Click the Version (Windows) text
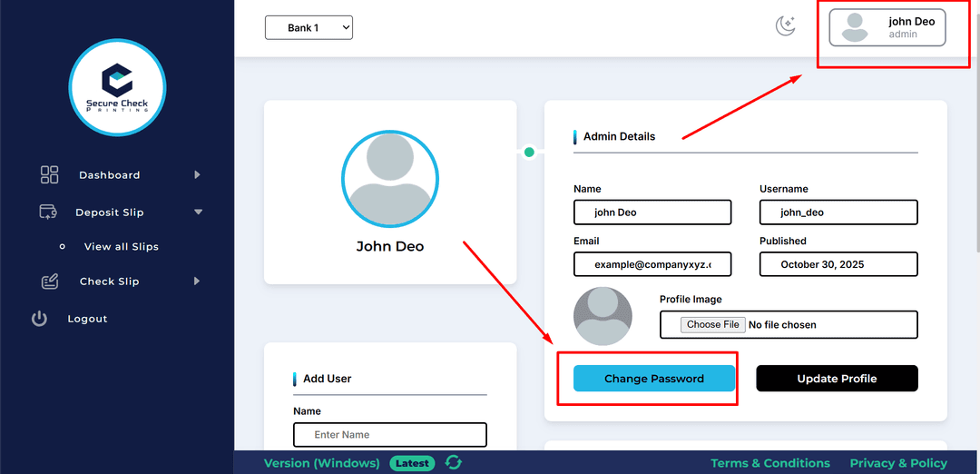Viewport: 980px width, 474px height. tap(322, 463)
